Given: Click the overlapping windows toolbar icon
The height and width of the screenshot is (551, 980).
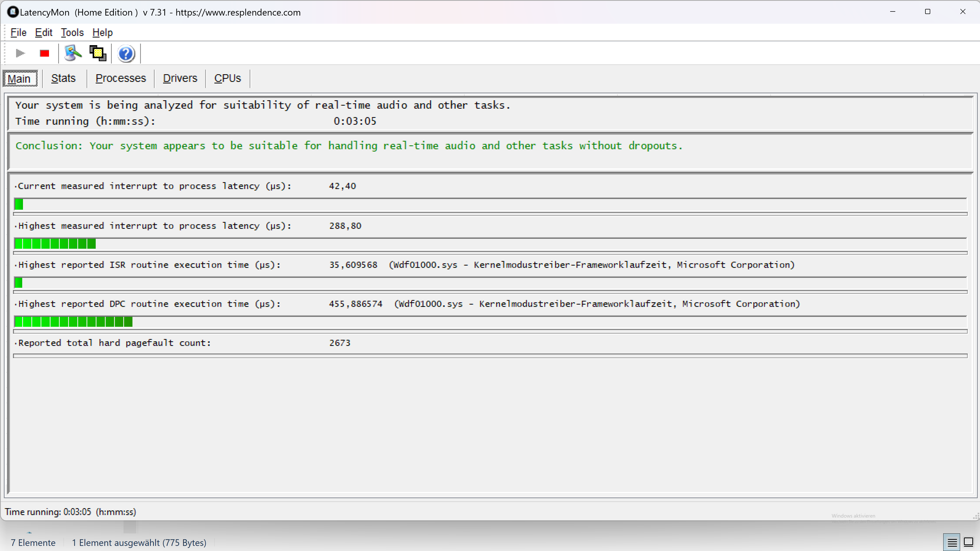Looking at the screenshot, I should 98,53.
